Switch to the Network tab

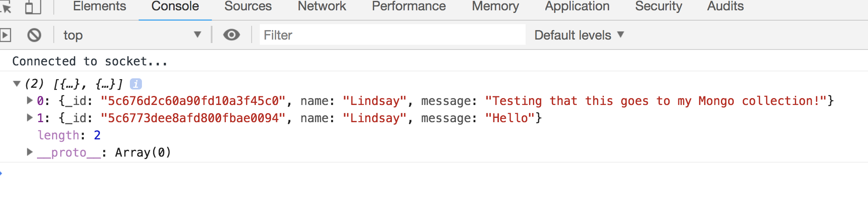point(322,6)
